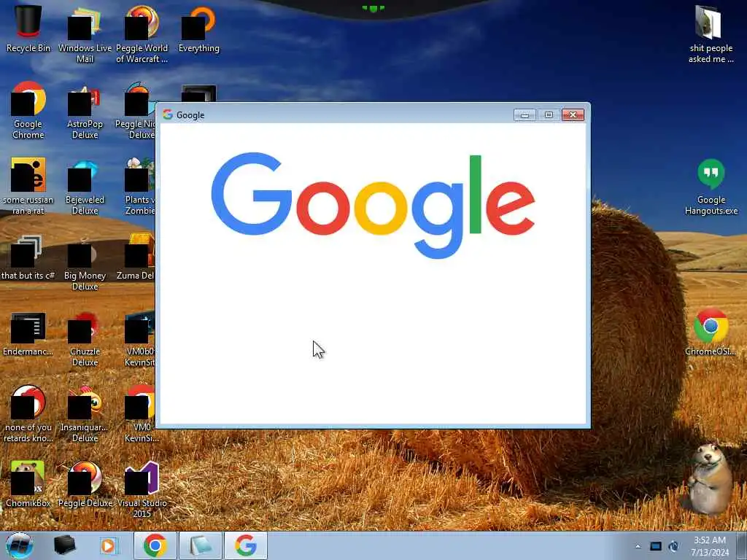Select the 'shit people asked me' folder

click(711, 34)
